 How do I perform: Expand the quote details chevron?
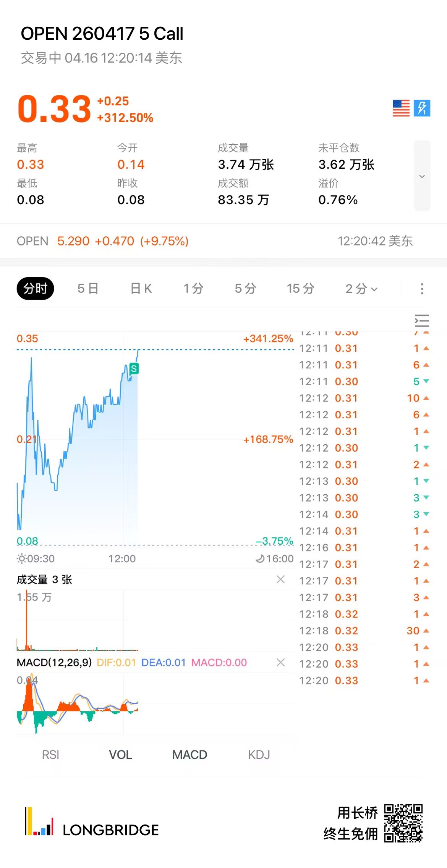click(422, 176)
